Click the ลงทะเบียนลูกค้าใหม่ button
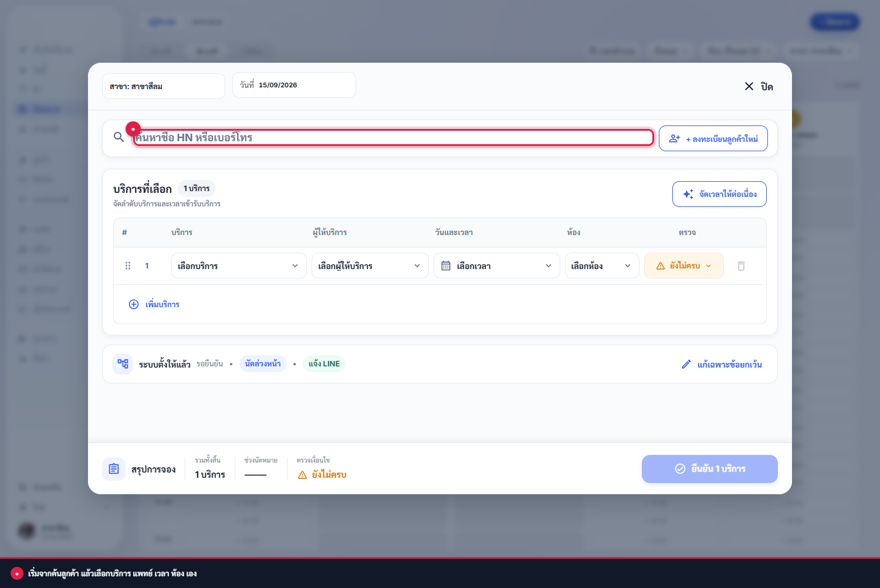The width and height of the screenshot is (880, 588). [713, 138]
